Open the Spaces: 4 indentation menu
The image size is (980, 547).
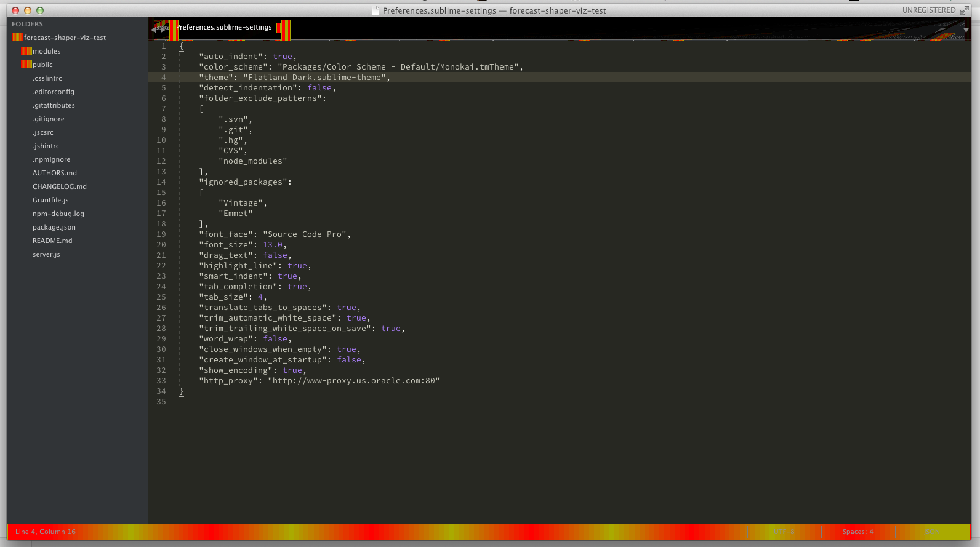(x=858, y=532)
